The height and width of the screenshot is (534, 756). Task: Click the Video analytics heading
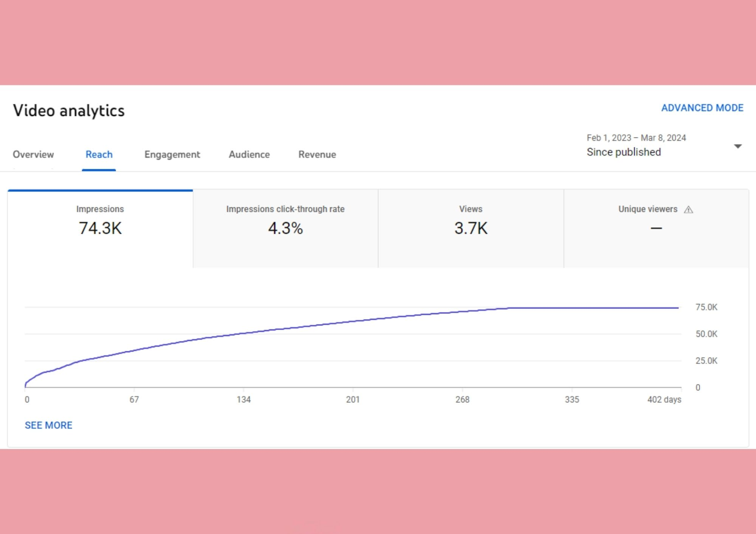69,111
